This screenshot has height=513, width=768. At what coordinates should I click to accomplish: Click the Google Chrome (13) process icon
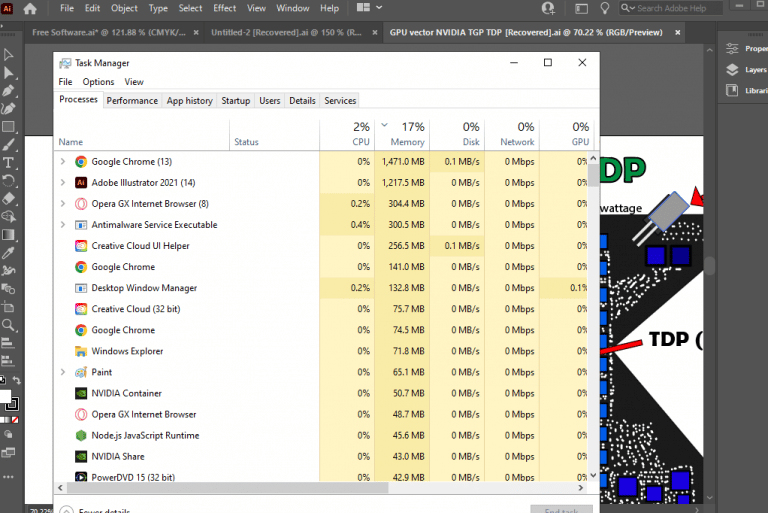point(81,162)
